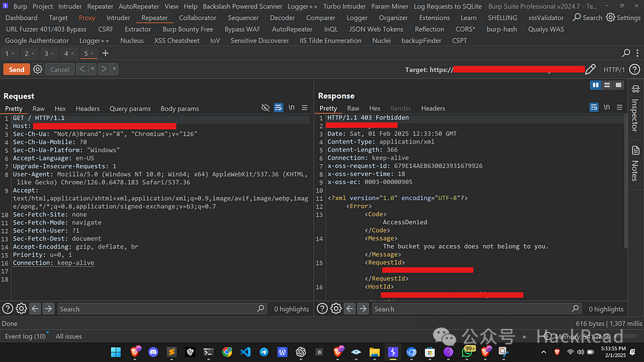This screenshot has height=362, width=644.
Task: Jump to previous match in Request search
Action: tap(35, 308)
